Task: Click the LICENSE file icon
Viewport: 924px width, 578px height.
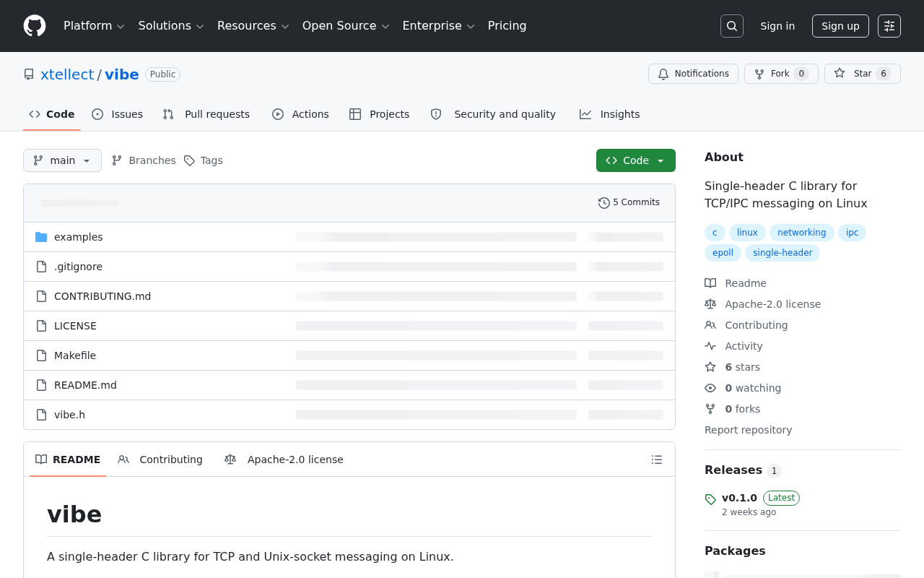Action: (41, 326)
